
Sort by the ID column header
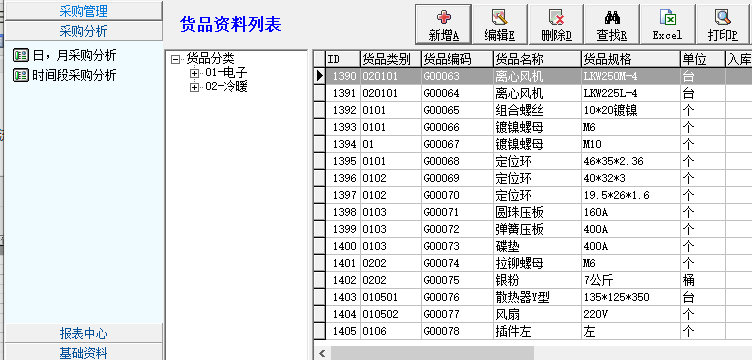(x=343, y=59)
